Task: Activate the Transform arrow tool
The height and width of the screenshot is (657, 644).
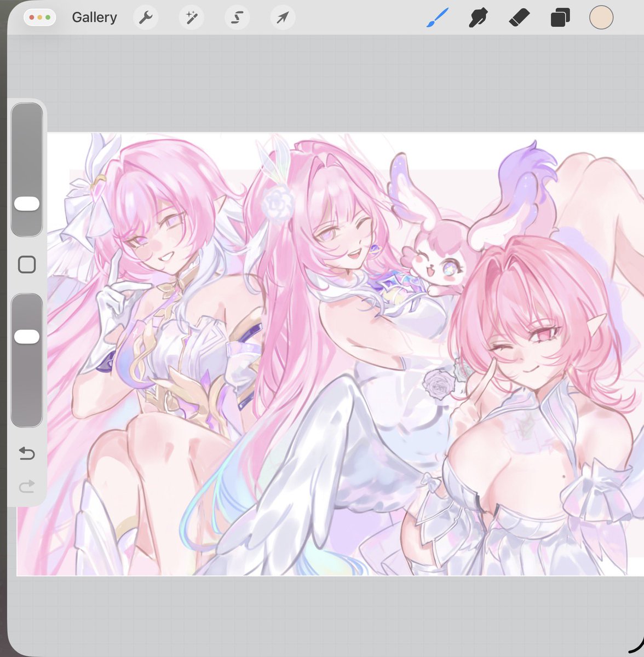Action: click(283, 18)
